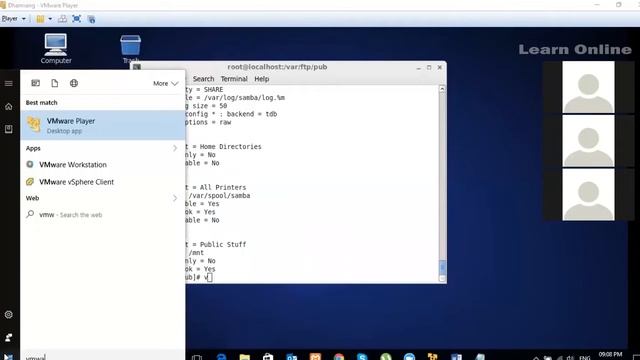Open Task View on the taskbar

[197, 357]
